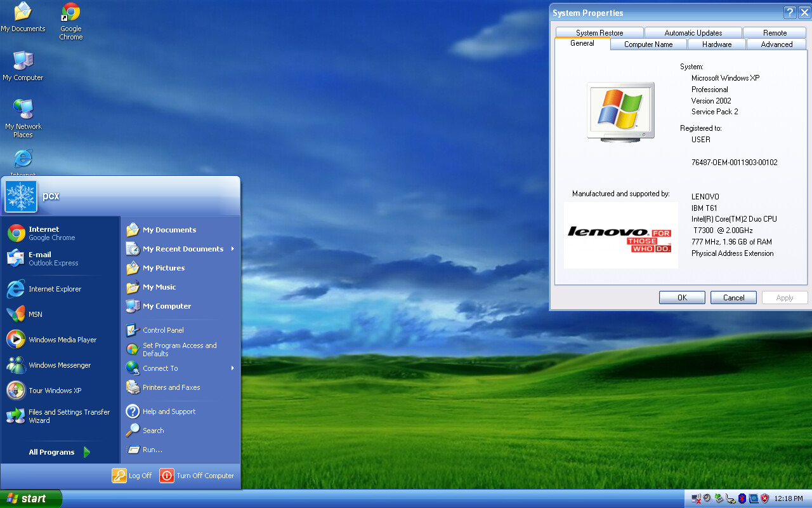Click the help question mark title button
Image resolution: width=812 pixels, height=508 pixels.
tap(790, 13)
